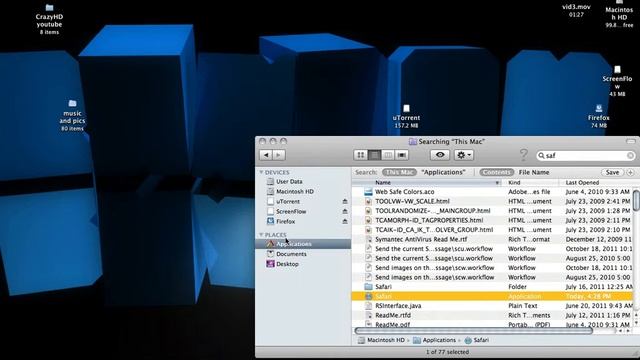Eject the uTorrent volume

pyautogui.click(x=345, y=201)
